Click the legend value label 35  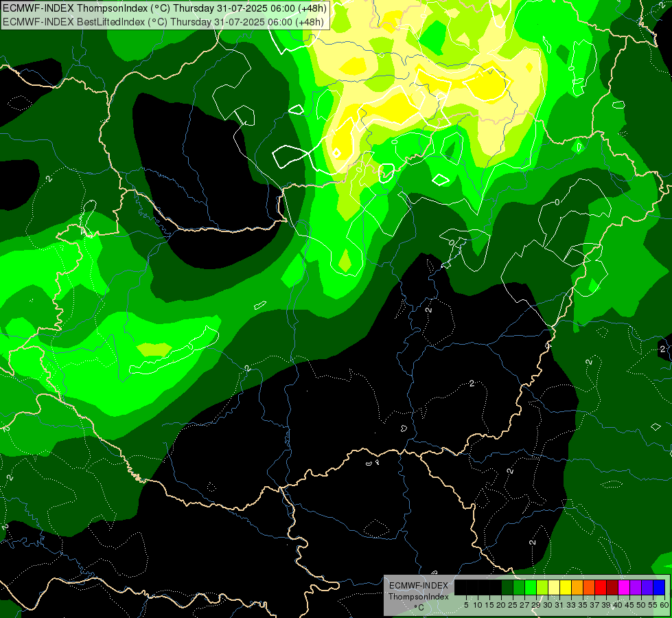pyautogui.click(x=583, y=605)
